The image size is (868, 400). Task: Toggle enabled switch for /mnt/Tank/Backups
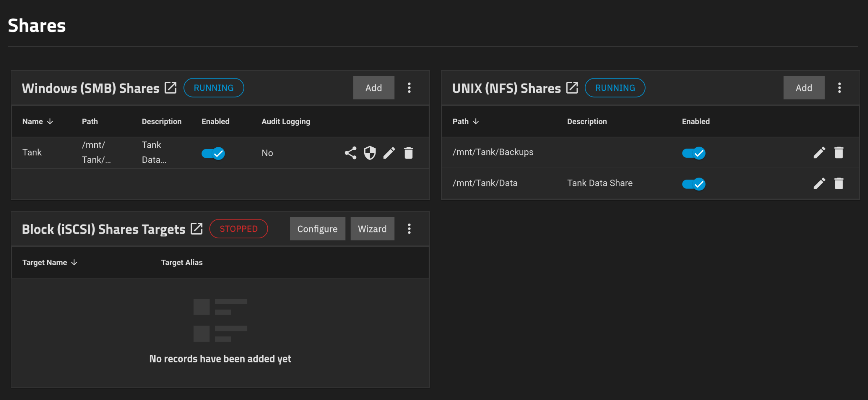coord(694,153)
